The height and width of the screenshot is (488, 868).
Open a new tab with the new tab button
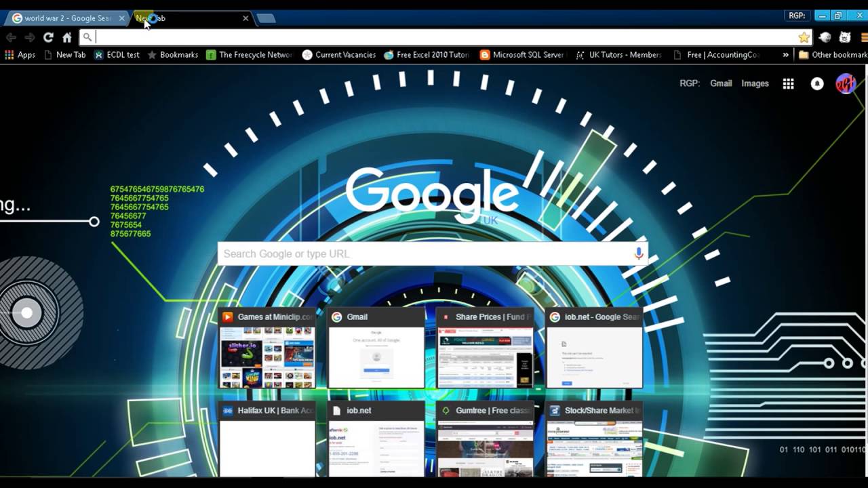[x=266, y=18]
